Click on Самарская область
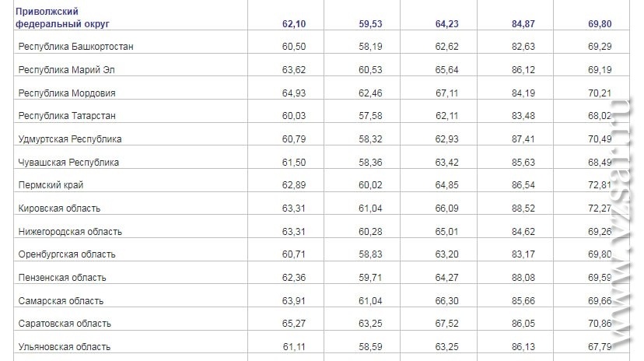The image size is (644, 361). (x=61, y=301)
